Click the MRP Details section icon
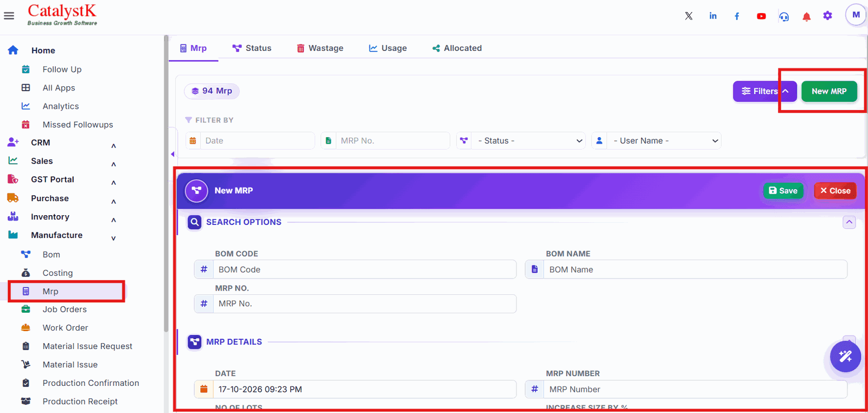Image resolution: width=868 pixels, height=413 pixels. point(194,342)
